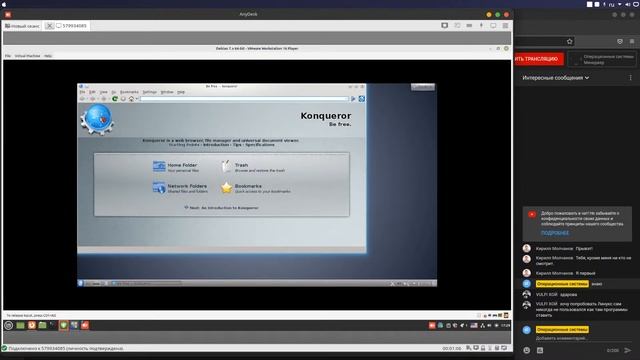Click send message arrow in chat
This screenshot has width=640, height=360.
pos(628,350)
